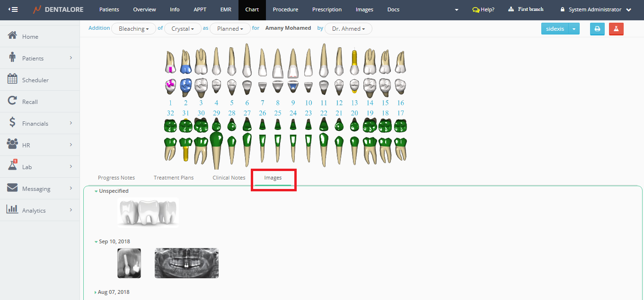Open the Prescription menu in top bar

point(326,9)
